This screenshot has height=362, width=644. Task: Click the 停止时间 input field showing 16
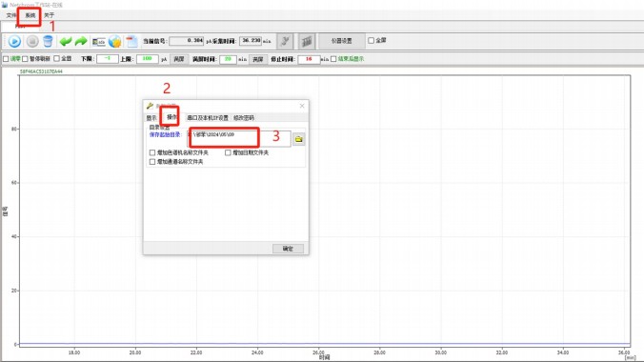pyautogui.click(x=309, y=59)
